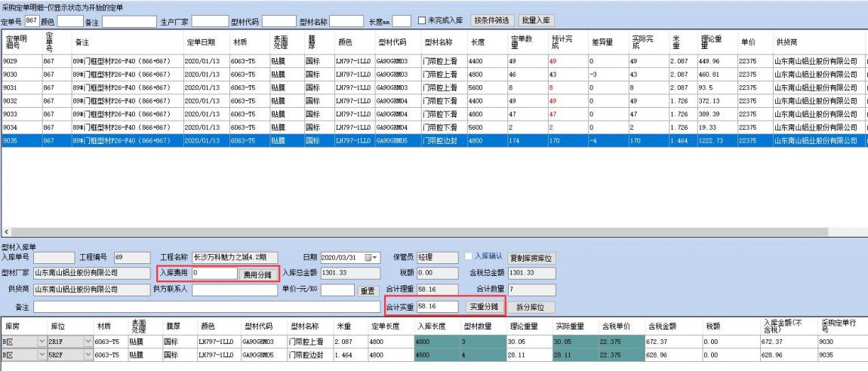Expand 库房 dropdown in second warehouse row
This screenshot has width=868, height=371.
click(42, 356)
